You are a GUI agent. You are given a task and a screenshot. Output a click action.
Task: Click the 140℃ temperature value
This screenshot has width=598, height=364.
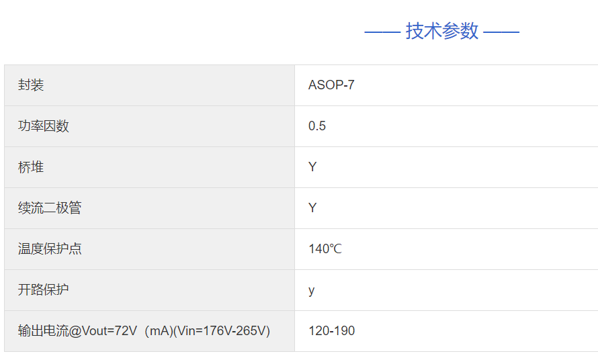[x=325, y=249]
